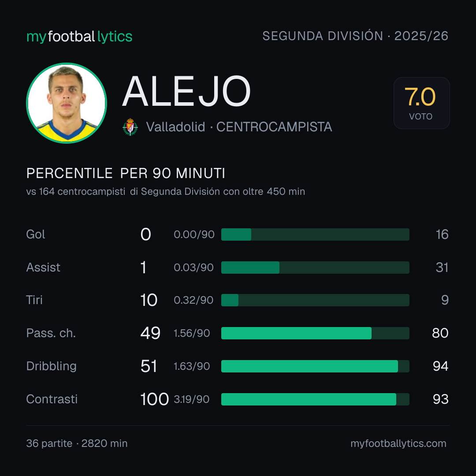
Task: Click the Valladolid club crest icon
Action: pos(130,127)
